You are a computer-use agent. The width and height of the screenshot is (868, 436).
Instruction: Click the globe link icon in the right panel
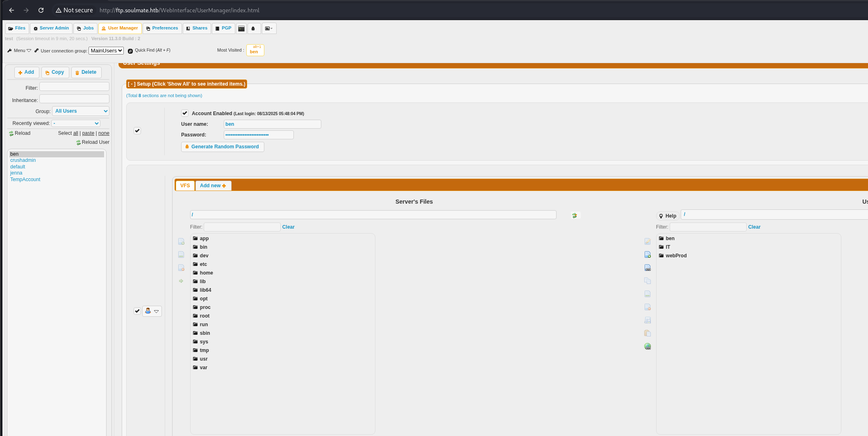click(648, 346)
